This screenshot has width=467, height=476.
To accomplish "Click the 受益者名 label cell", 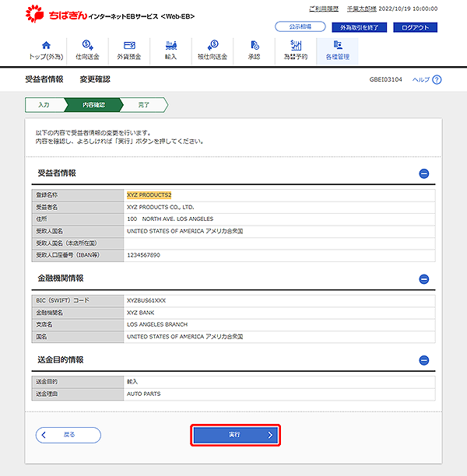I will point(78,208).
